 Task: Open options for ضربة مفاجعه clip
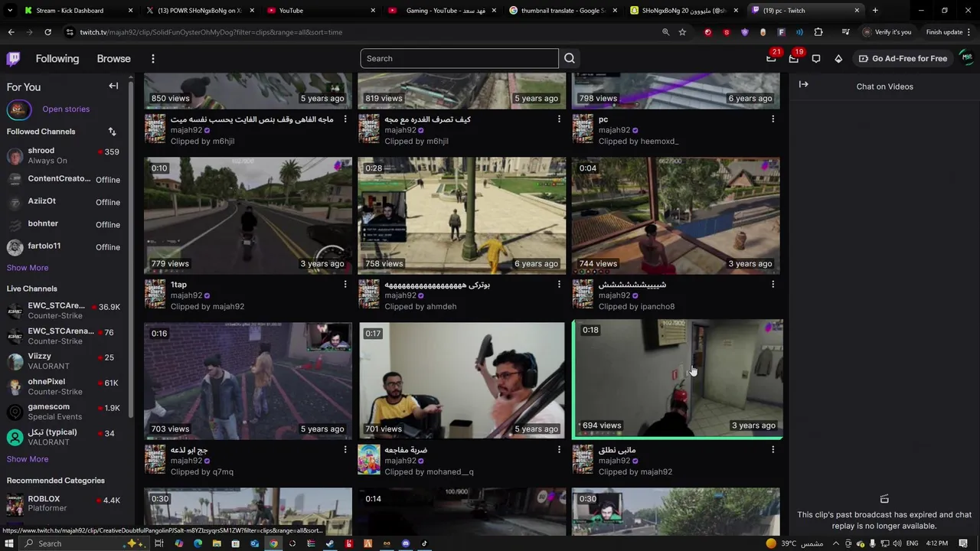click(559, 450)
